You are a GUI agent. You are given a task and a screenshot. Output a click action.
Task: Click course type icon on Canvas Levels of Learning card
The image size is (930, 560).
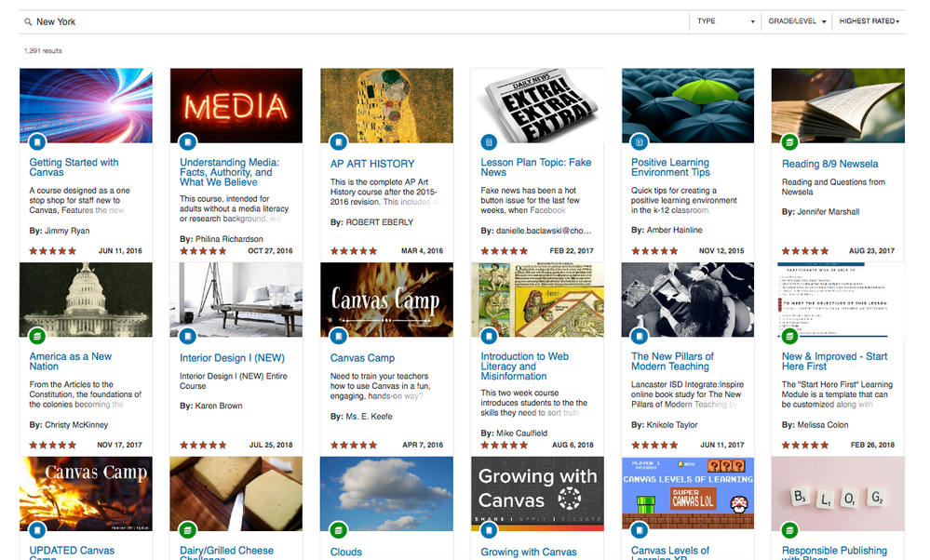[x=640, y=530]
